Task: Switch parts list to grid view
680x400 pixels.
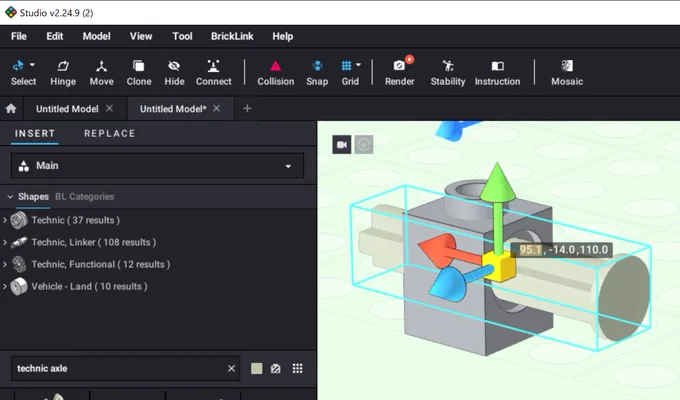Action: 298,368
